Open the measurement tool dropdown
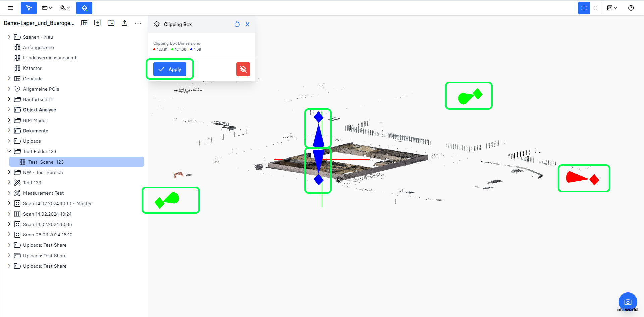This screenshot has width=644, height=317. click(47, 8)
